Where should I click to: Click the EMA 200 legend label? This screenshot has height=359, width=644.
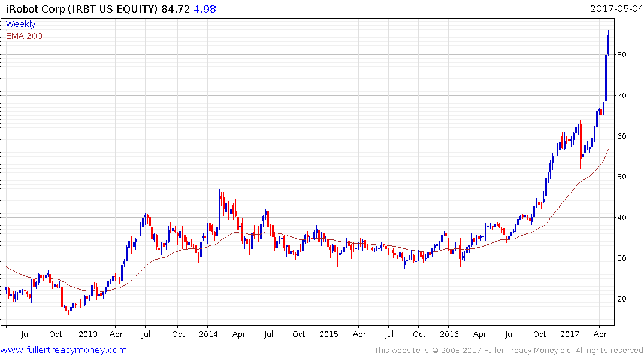[24, 36]
